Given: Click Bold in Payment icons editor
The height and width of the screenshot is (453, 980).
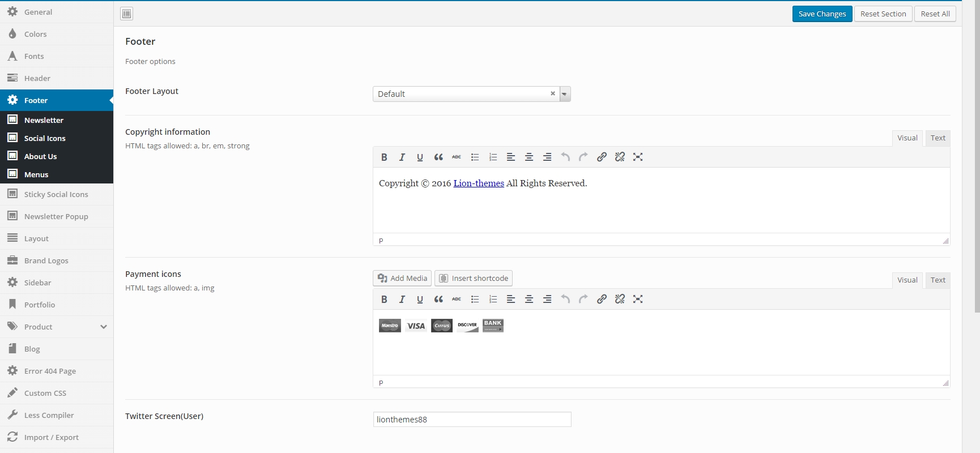Looking at the screenshot, I should click(384, 299).
